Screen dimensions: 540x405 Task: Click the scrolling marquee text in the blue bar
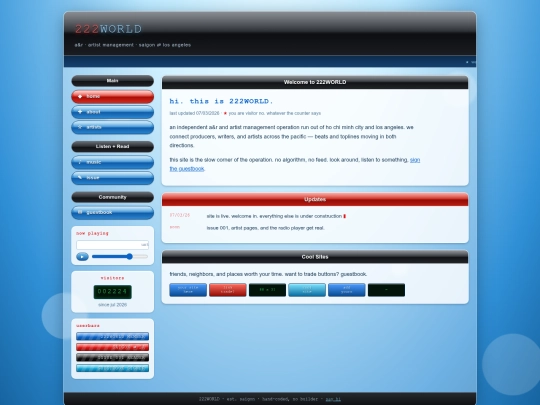(x=471, y=62)
